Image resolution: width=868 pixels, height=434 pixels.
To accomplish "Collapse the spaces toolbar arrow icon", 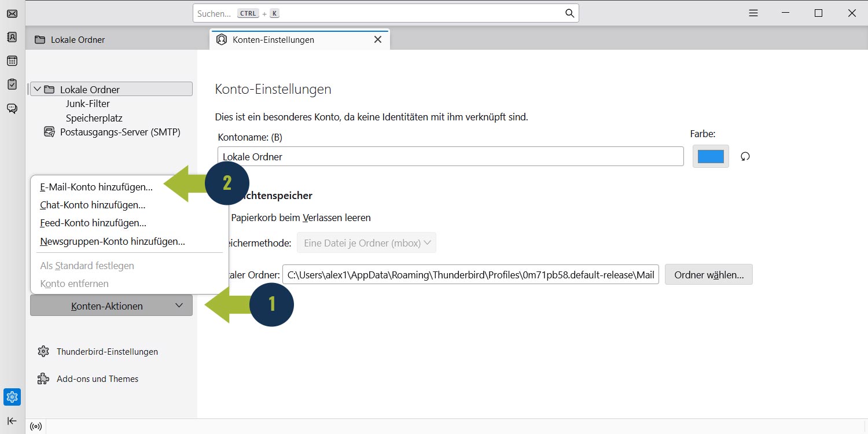I will [12, 421].
